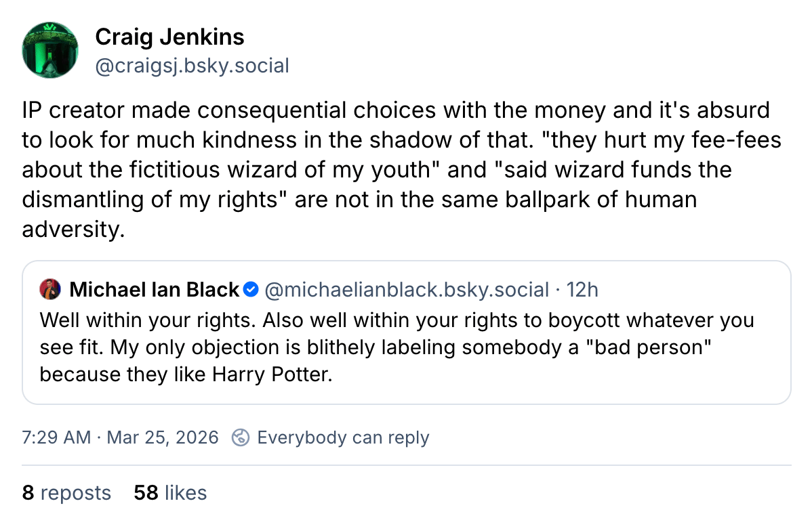Click the blue verified badge next to Michael Ian Black
Viewport: 812px width, 516px height.
[250, 289]
